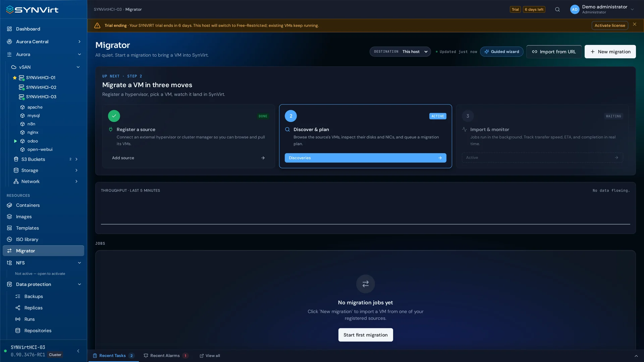Switch to the Recent Alarms tab
The image size is (644, 362).
coord(166,356)
